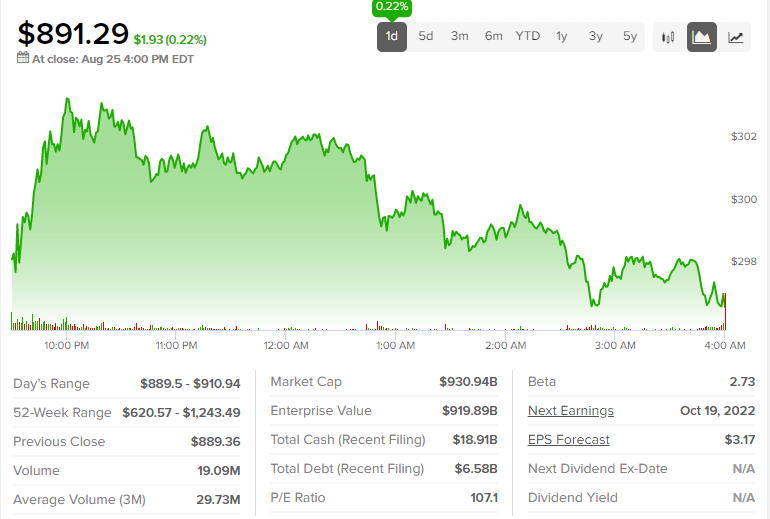Image resolution: width=770 pixels, height=519 pixels.
Task: Click the 2:00 AM time axis label
Action: pyautogui.click(x=505, y=345)
